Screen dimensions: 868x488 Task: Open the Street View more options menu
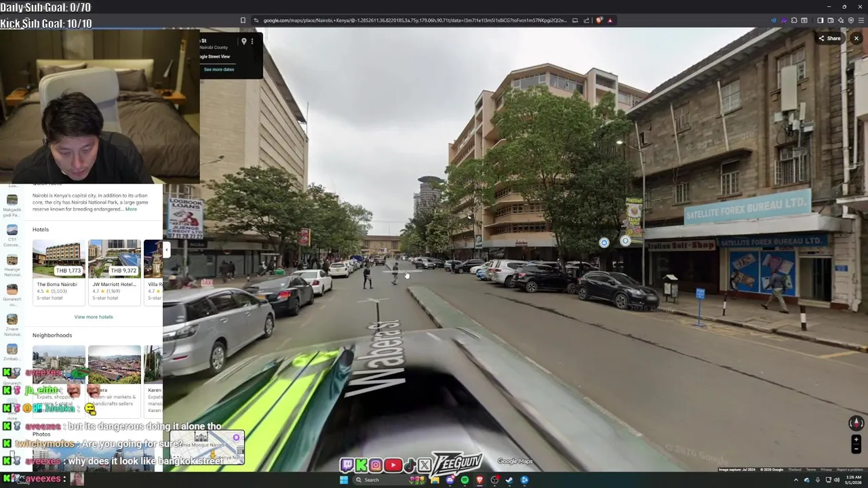coord(252,41)
